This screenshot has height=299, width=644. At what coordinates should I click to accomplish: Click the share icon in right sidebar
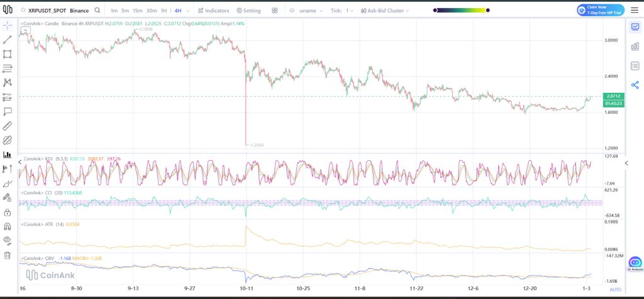[x=635, y=85]
